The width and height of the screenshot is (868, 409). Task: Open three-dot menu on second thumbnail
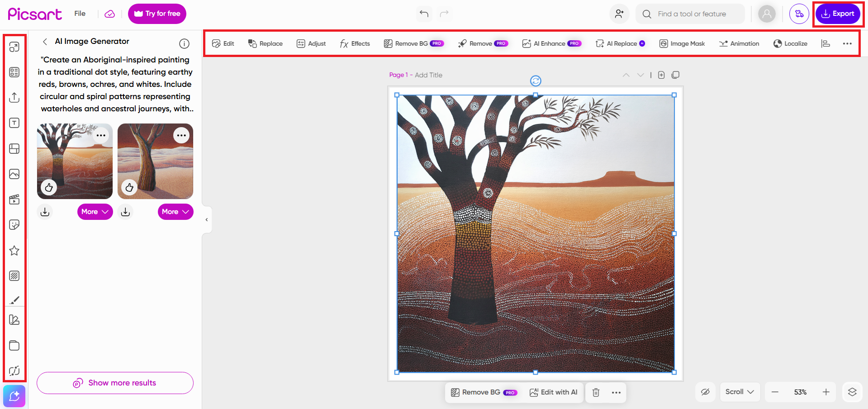click(x=181, y=135)
